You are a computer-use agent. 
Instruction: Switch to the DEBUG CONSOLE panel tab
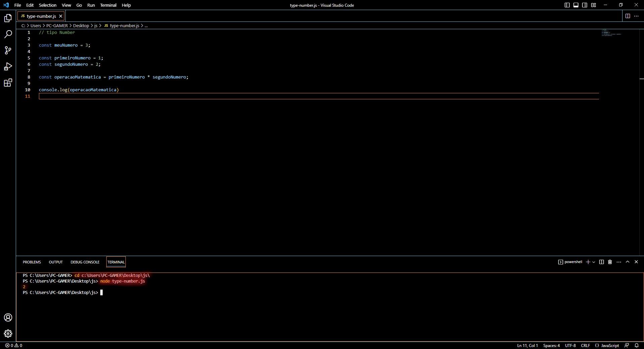[85, 262]
